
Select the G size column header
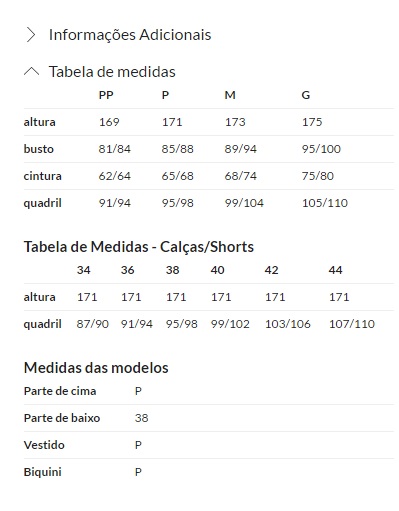pos(306,95)
